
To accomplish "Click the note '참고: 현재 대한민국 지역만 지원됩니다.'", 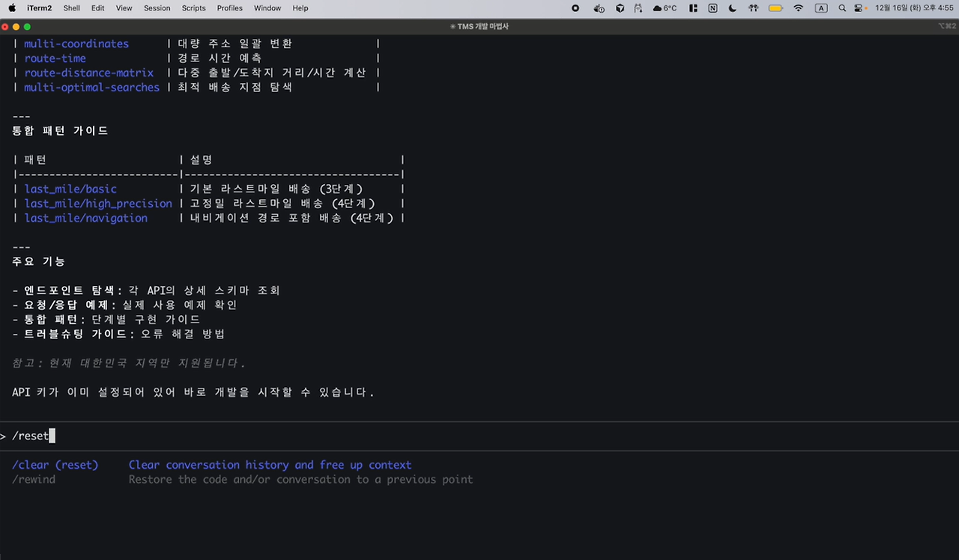I will point(129,363).
